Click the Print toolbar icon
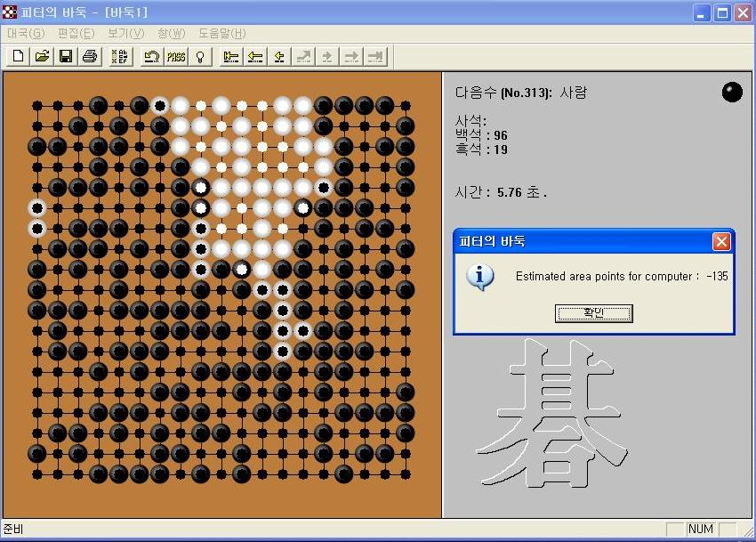The image size is (756, 542). [90, 57]
